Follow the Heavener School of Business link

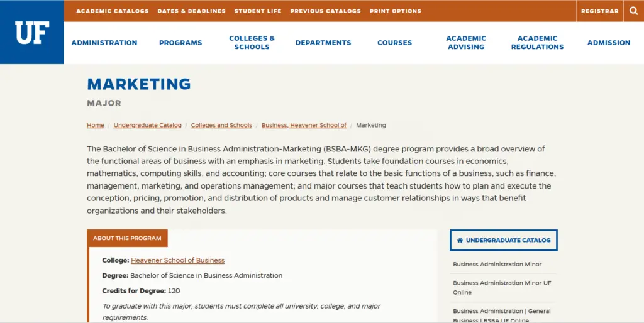point(177,260)
